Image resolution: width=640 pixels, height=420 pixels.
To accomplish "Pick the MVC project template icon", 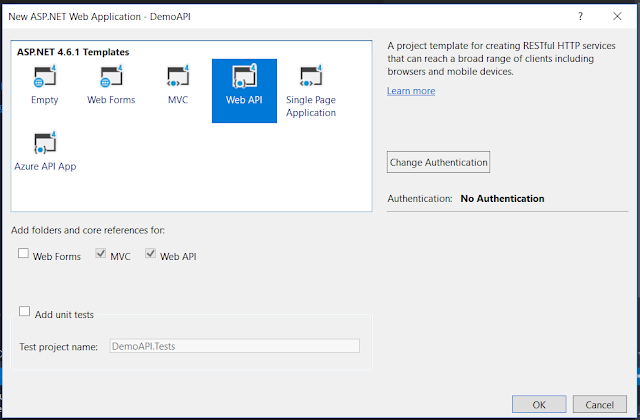I will (178, 76).
